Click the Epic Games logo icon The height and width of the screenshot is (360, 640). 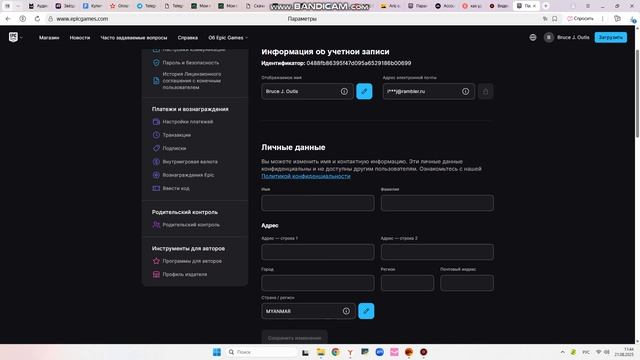13,37
